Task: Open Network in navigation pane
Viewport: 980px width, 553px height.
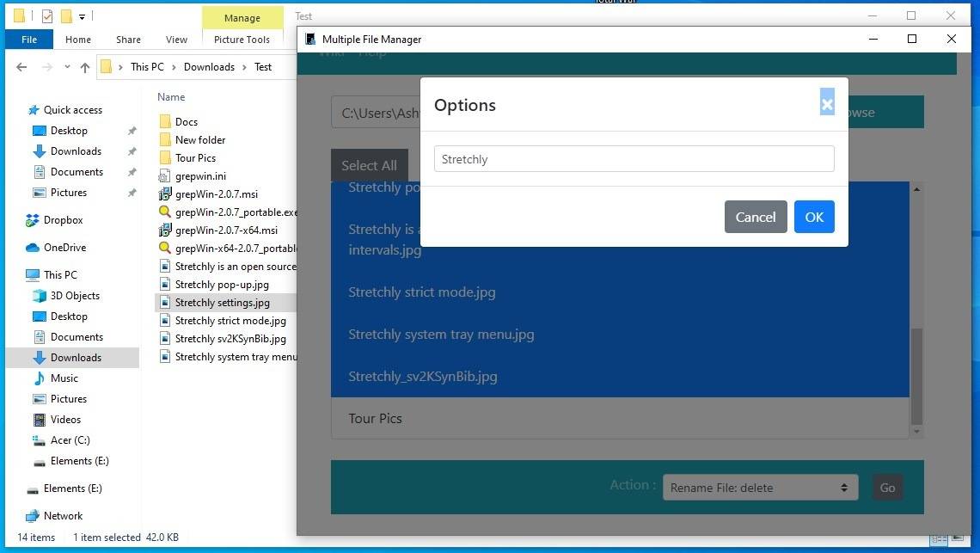Action: pos(63,516)
